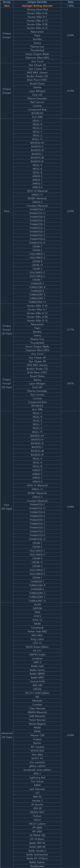The width and height of the screenshot is (80, 868).
Task: Click the 1.00% rate value
Action: click(70, 6)
